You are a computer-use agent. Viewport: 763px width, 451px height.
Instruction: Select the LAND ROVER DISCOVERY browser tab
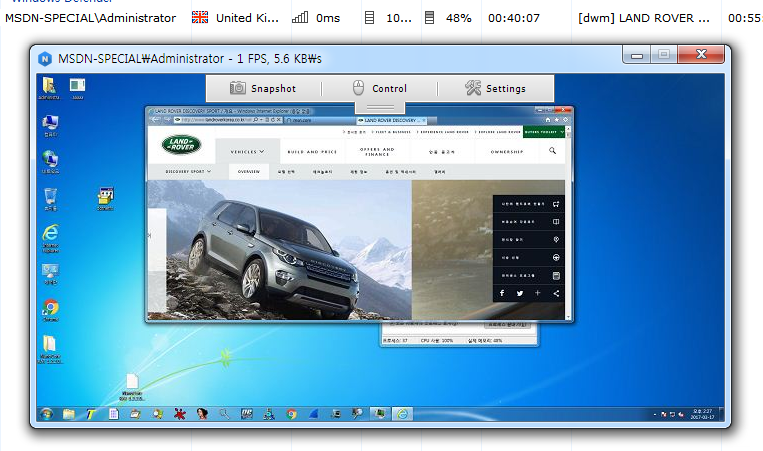click(392, 120)
